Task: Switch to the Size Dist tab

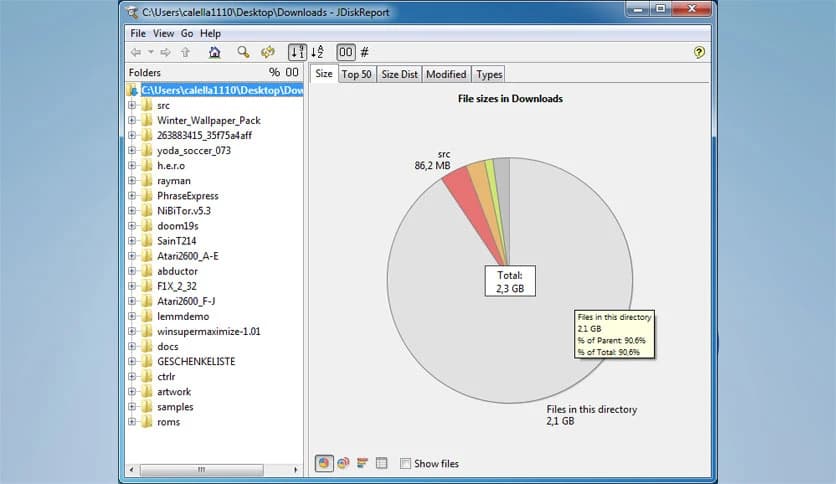Action: pos(399,75)
